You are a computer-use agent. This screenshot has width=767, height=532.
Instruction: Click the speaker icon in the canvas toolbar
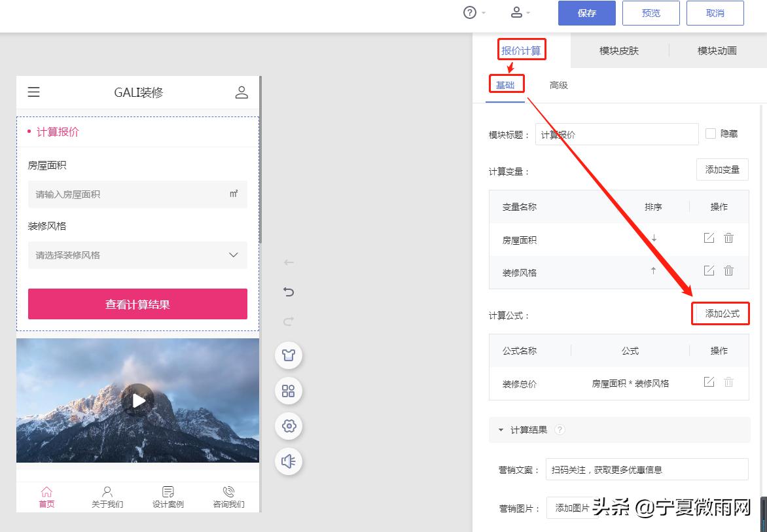[x=289, y=461]
